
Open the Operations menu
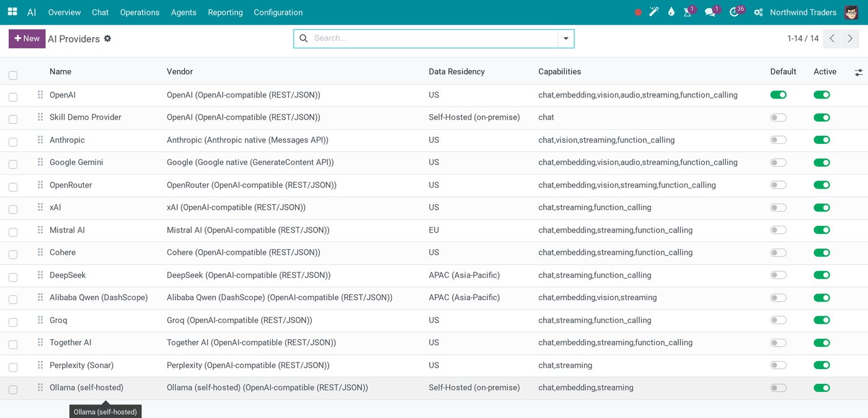coord(139,12)
